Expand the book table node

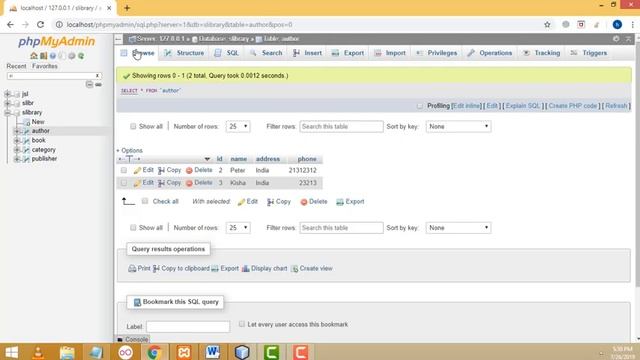17,140
